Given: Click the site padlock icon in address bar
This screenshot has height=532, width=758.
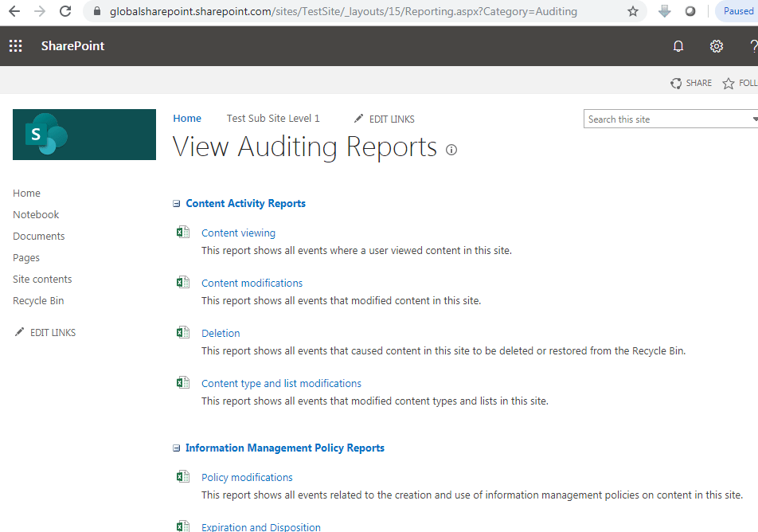Looking at the screenshot, I should coord(97,11).
